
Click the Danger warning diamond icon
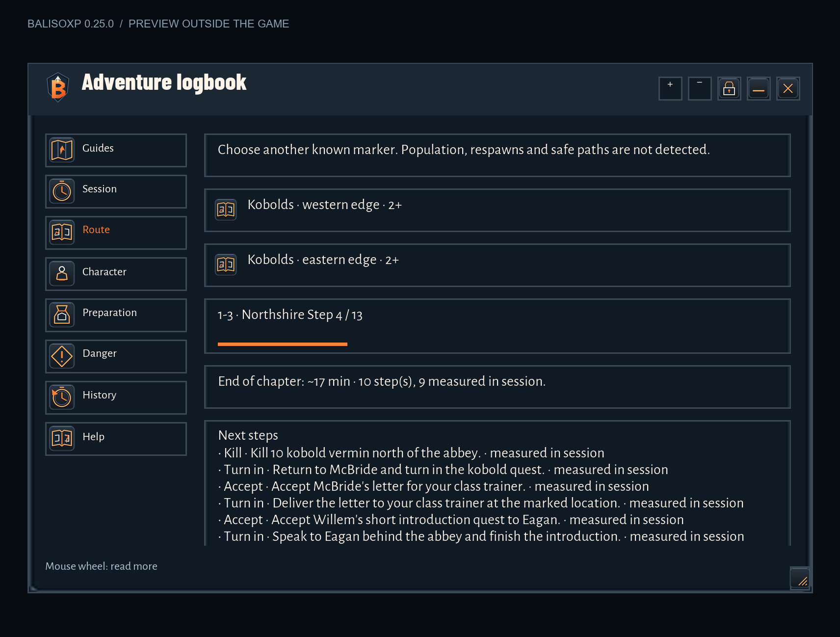point(62,356)
